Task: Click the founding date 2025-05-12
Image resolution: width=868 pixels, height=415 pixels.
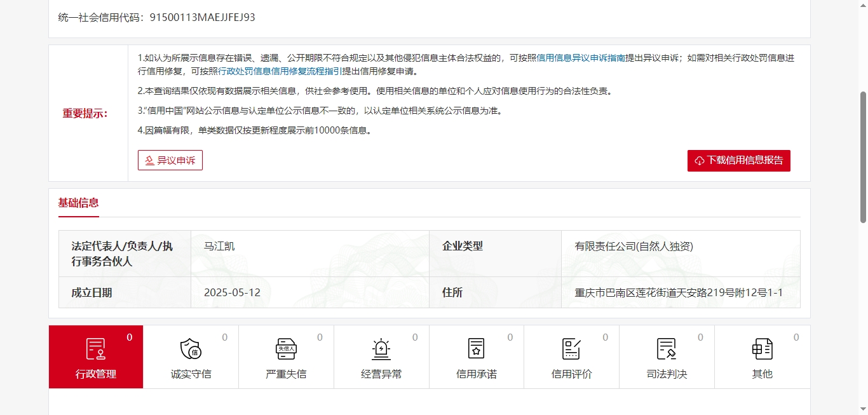Action: point(232,293)
